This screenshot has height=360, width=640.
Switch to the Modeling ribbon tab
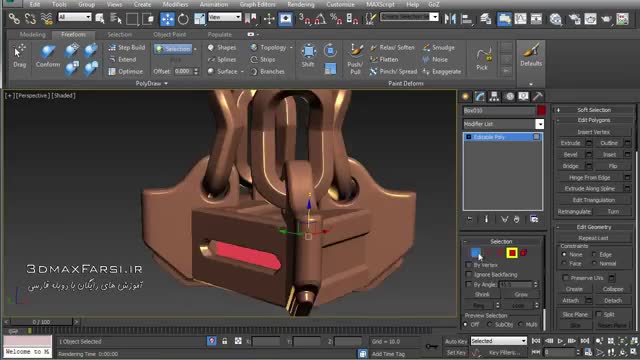pyautogui.click(x=33, y=35)
